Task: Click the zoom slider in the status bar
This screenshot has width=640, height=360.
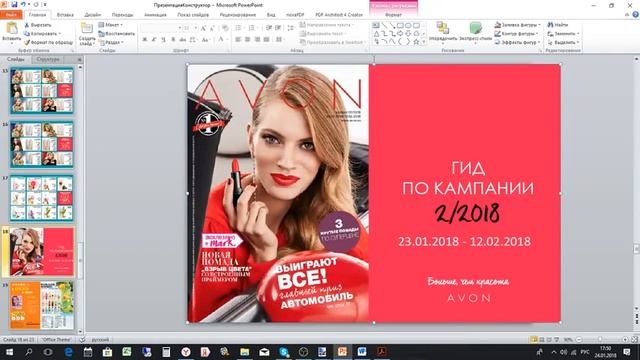Action: pos(601,340)
